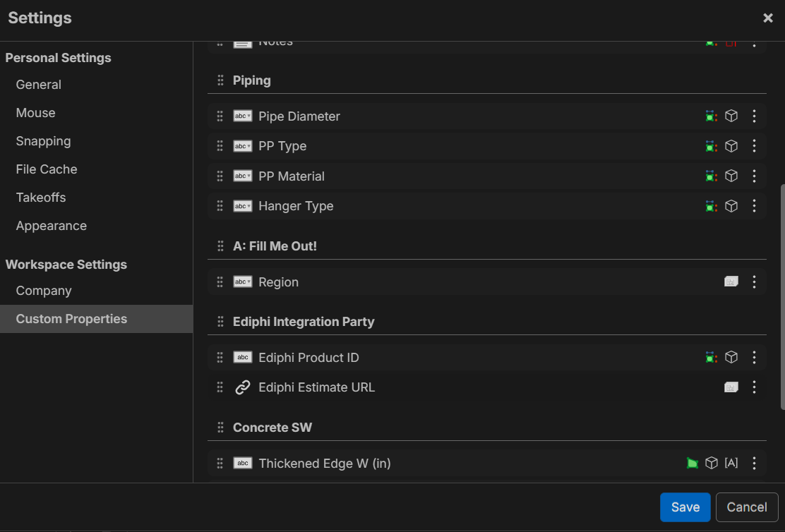
Task: Click the green takeoff icon on PP Material row
Action: 711,176
